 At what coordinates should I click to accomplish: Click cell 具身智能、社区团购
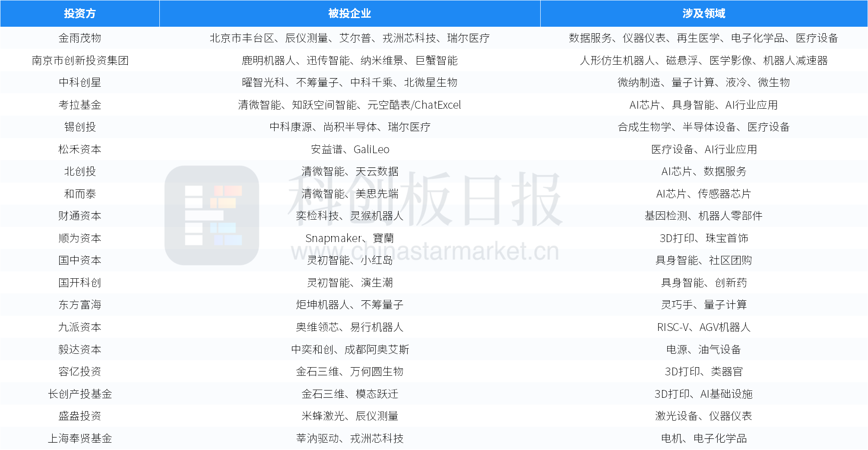pyautogui.click(x=704, y=260)
